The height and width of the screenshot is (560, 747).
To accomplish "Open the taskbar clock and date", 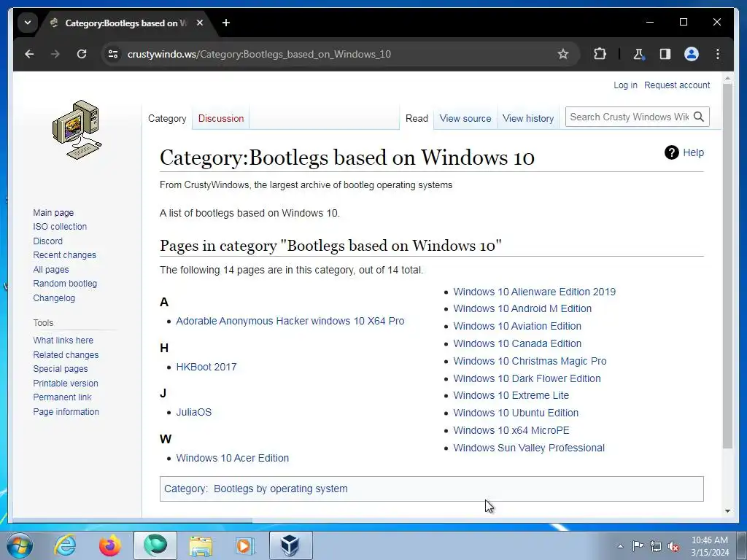I will click(x=710, y=546).
